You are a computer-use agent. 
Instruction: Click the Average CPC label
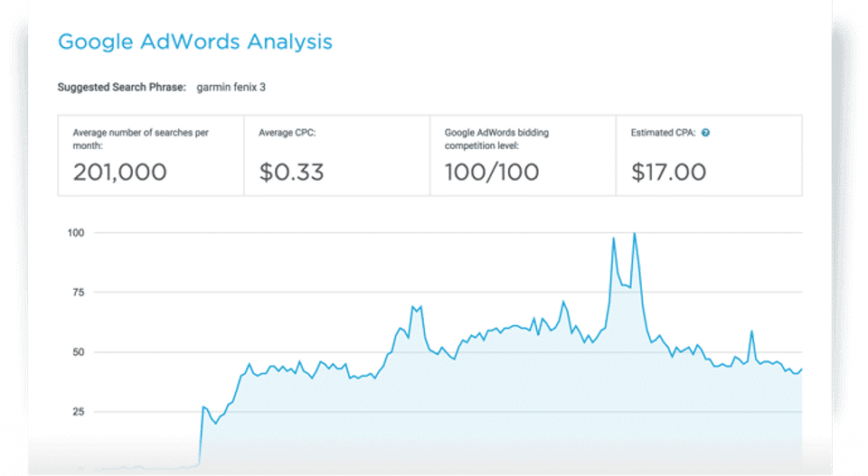288,133
